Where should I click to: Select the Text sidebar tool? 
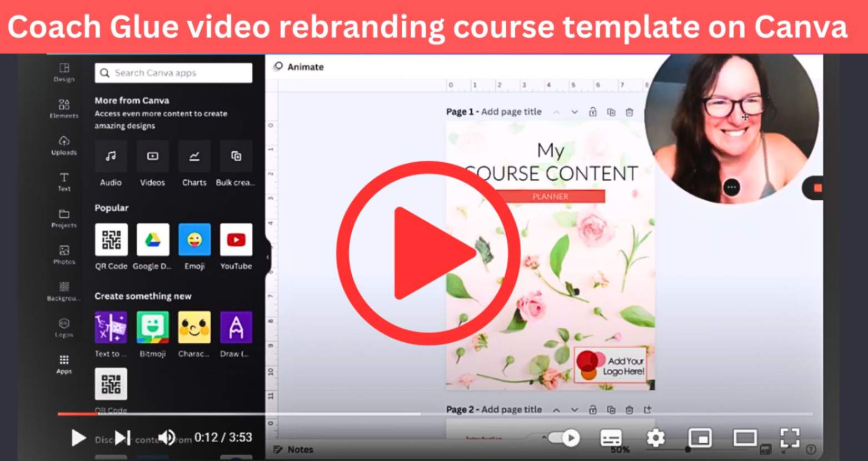click(x=64, y=182)
